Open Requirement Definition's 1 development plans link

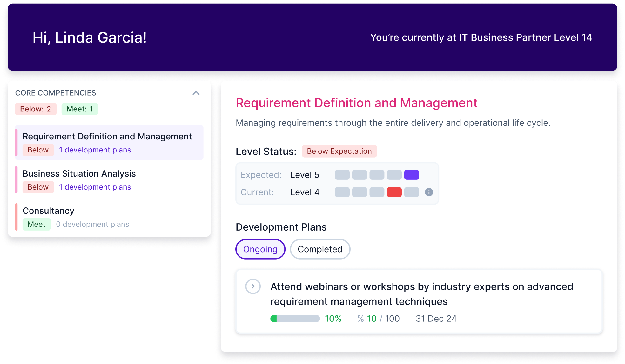click(x=95, y=150)
